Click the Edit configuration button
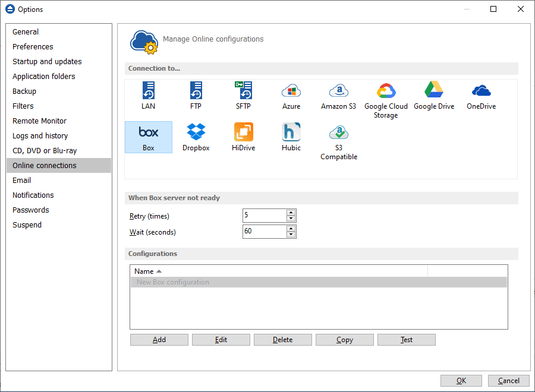This screenshot has height=392, width=535. pyautogui.click(x=221, y=340)
